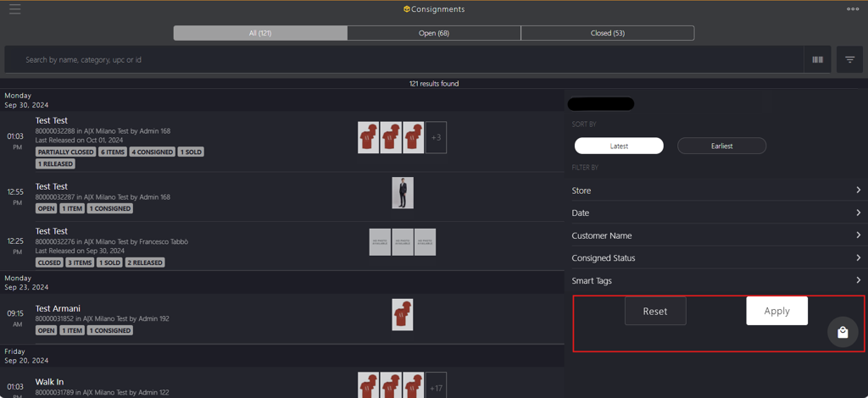Expand the Customer Name filter
This screenshot has height=398, width=868.
(x=717, y=235)
